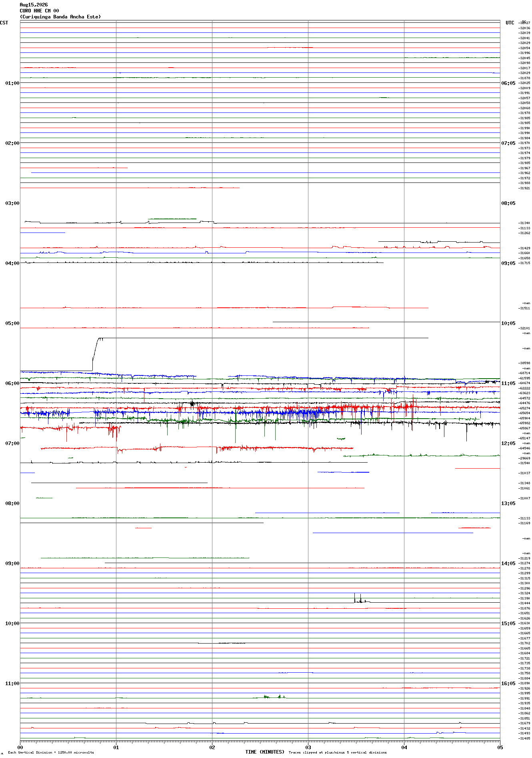Click the trace offset value -38598
This screenshot has width=532, height=758.
pos(524,363)
